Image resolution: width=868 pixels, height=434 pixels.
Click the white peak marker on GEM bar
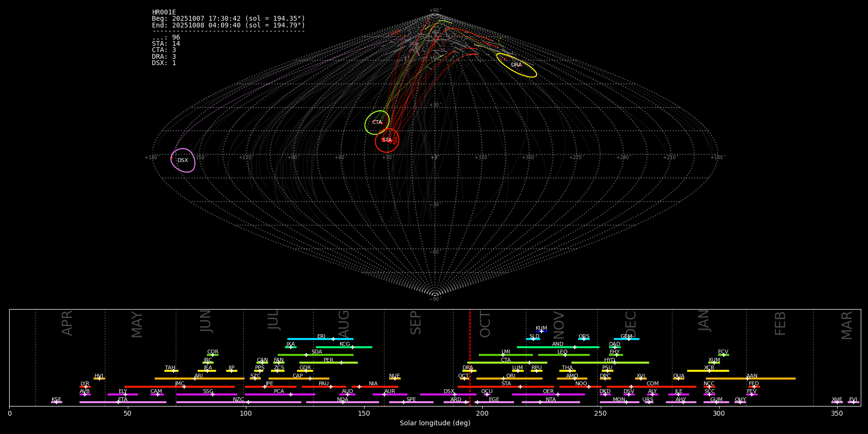click(x=628, y=339)
